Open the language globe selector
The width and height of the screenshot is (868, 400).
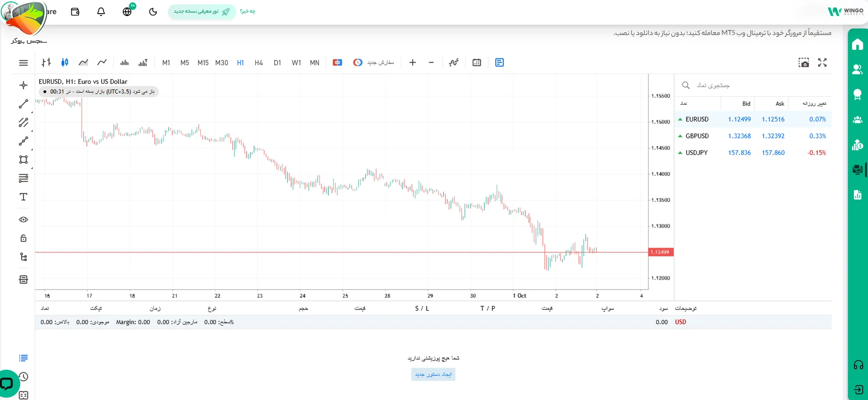click(x=127, y=12)
